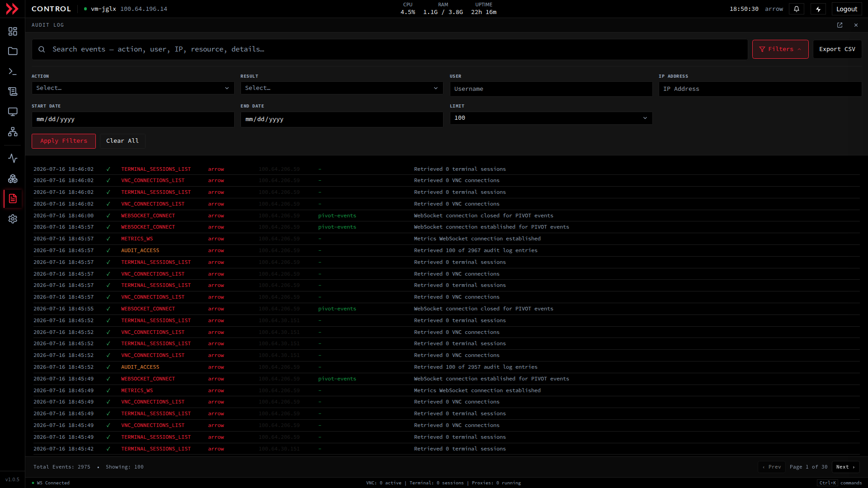
Task: Click METRICS_WS action at 18:45:57
Action: [x=137, y=239]
